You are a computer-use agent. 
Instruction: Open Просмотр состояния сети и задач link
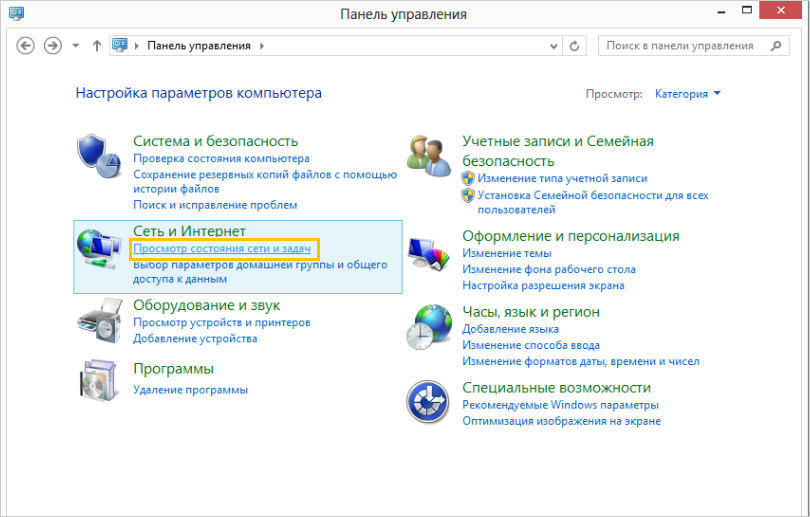pyautogui.click(x=221, y=248)
